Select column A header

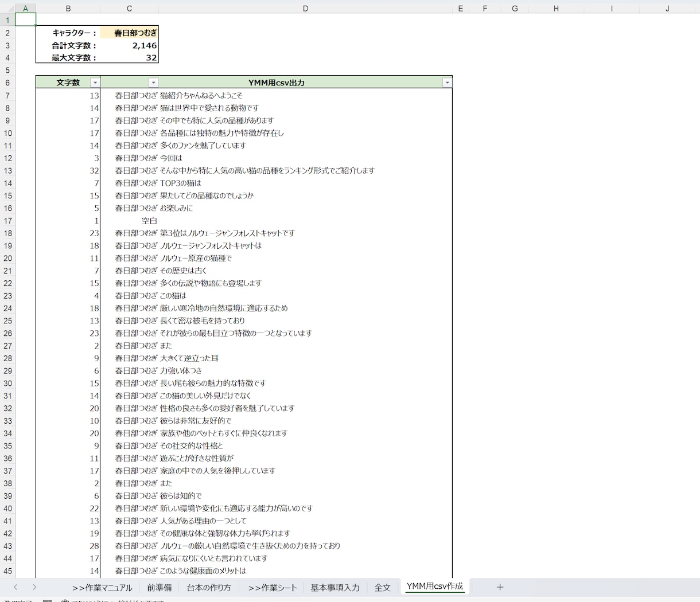pos(25,8)
